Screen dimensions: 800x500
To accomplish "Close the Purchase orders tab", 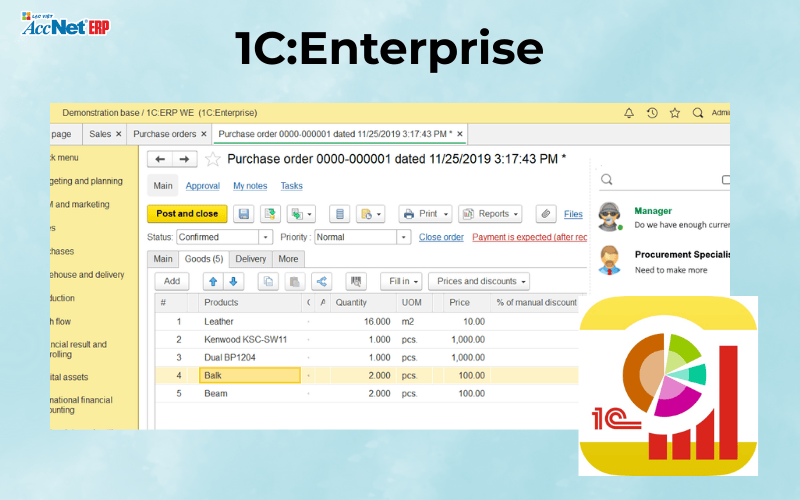I will (204, 134).
